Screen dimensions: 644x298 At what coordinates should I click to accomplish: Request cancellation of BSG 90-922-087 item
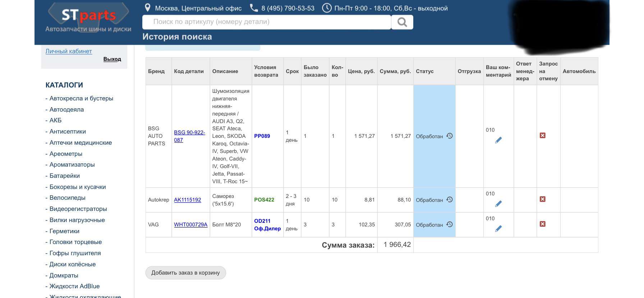[x=542, y=136]
